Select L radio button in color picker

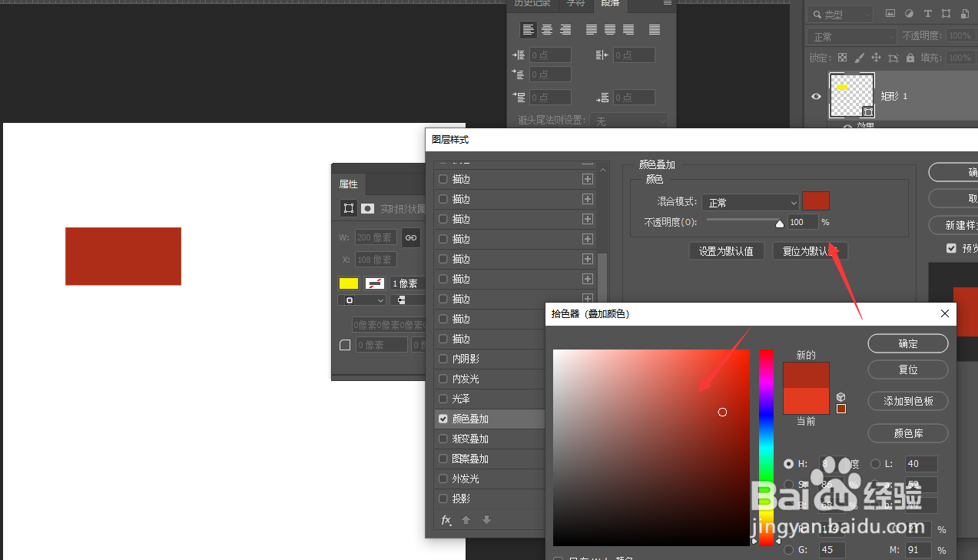(876, 464)
